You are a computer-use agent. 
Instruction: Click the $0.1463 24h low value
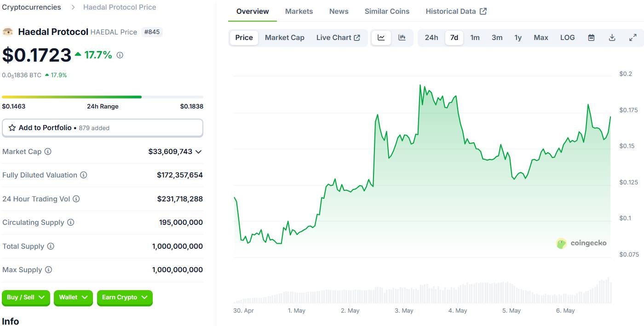pyautogui.click(x=14, y=106)
